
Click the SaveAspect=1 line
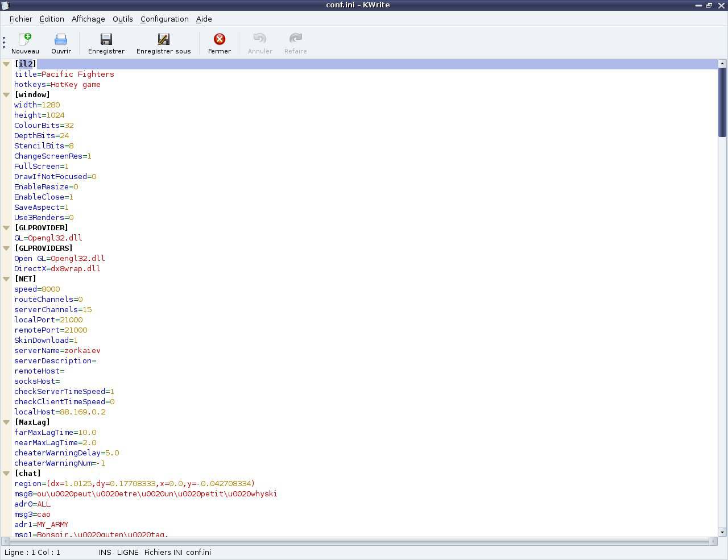point(42,208)
